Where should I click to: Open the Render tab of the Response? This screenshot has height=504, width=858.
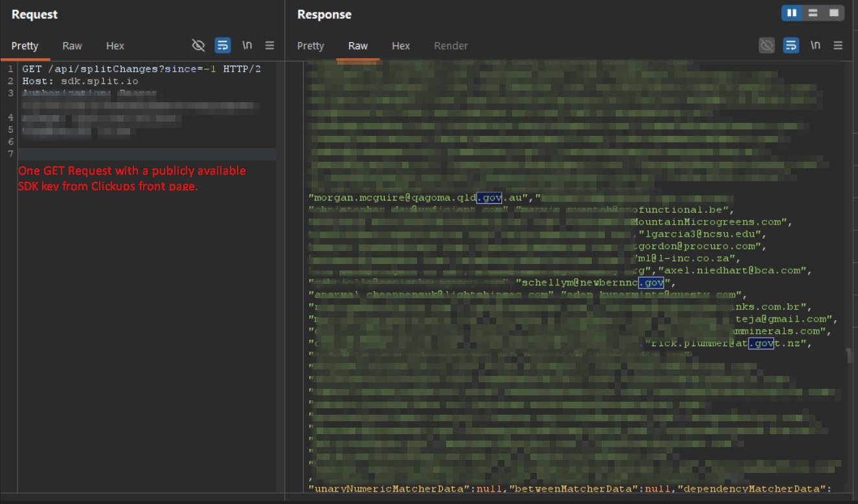451,46
